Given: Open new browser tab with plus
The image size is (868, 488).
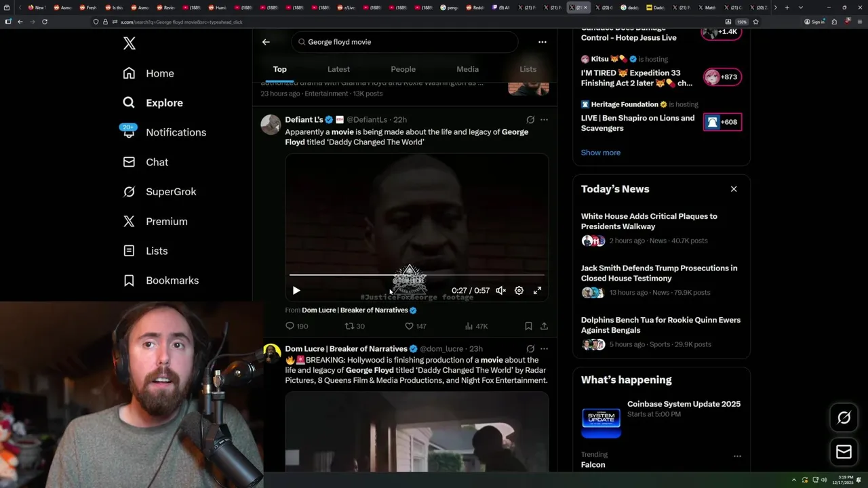Looking at the screenshot, I should click(x=787, y=7).
